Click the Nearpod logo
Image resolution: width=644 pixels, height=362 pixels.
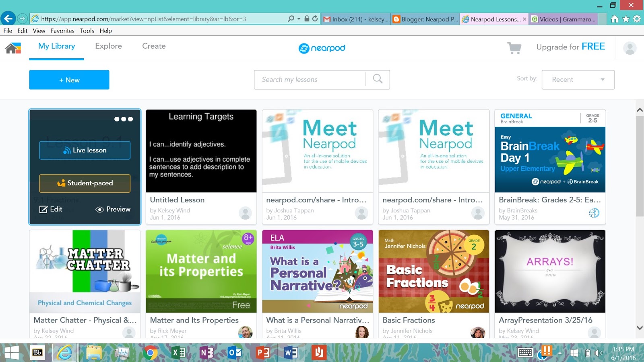pyautogui.click(x=322, y=48)
